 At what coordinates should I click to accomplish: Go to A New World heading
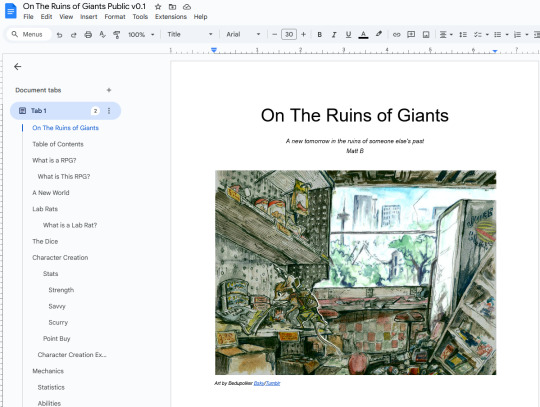51,193
